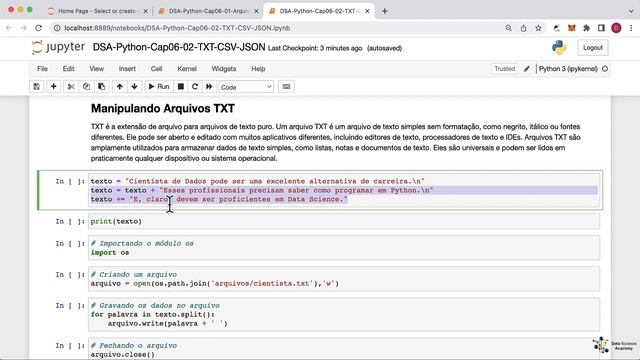Click the kernel idle circle indicator

point(605,69)
